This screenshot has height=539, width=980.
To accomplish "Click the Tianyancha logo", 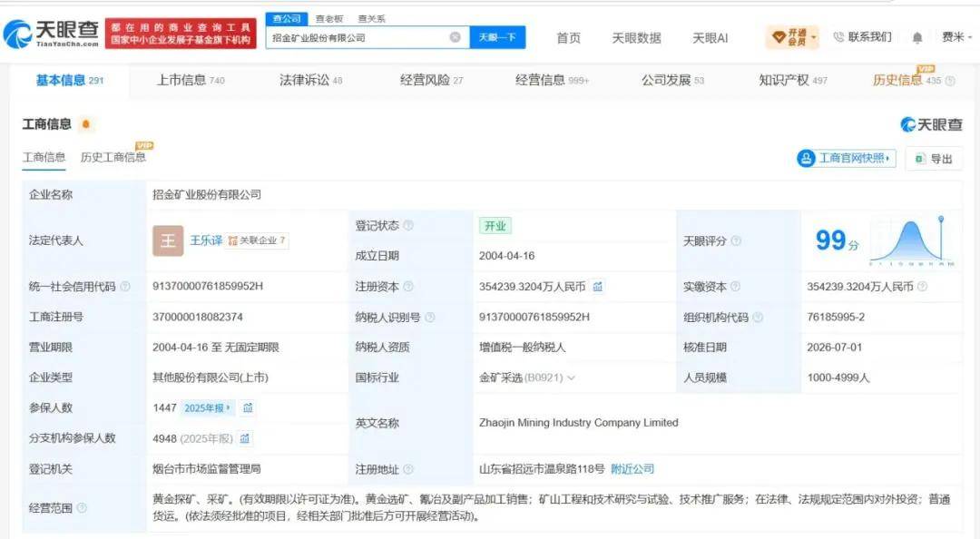I will (x=51, y=34).
